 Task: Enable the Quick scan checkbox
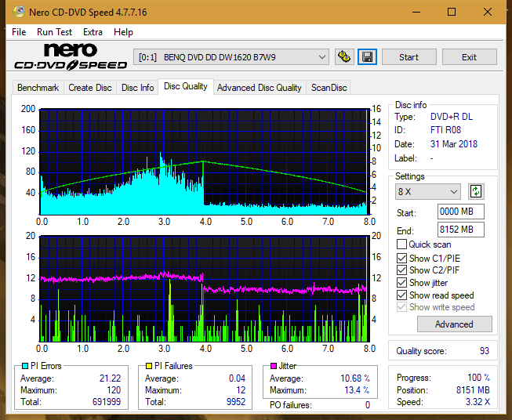point(401,244)
